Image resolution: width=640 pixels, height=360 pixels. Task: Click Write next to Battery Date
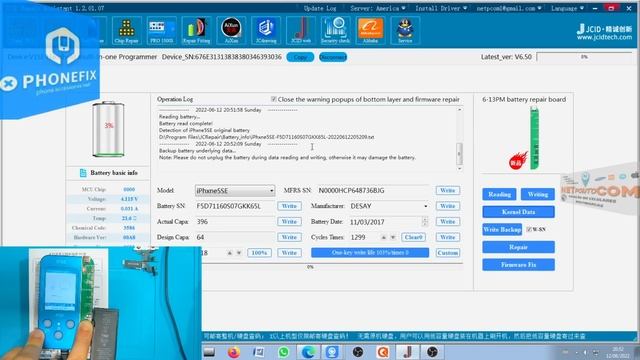click(x=447, y=222)
